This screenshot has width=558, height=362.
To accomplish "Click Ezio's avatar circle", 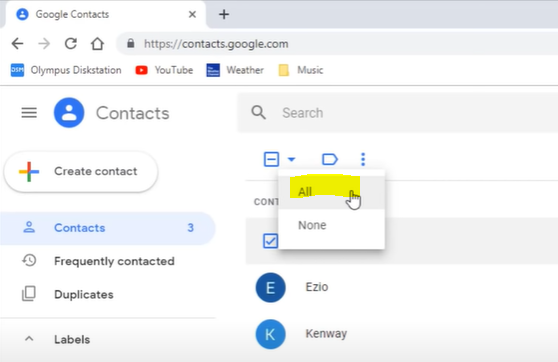I will pos(270,287).
